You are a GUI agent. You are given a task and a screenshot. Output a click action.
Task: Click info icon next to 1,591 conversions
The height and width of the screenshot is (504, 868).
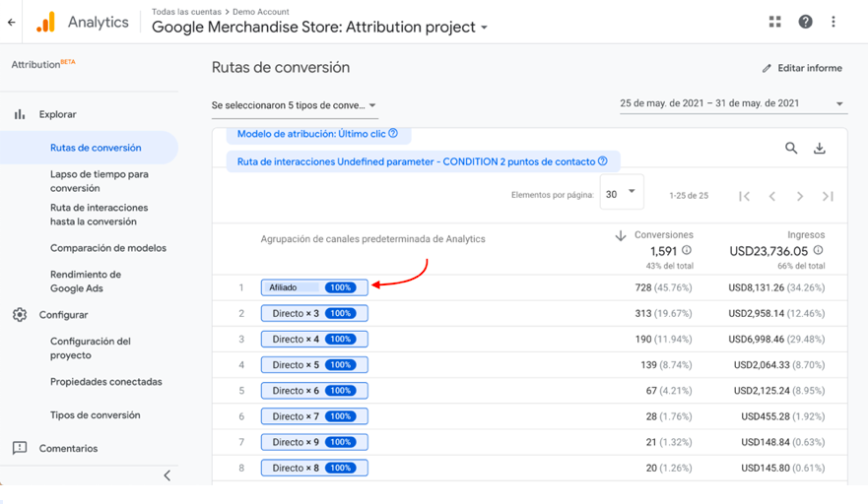[x=687, y=250]
